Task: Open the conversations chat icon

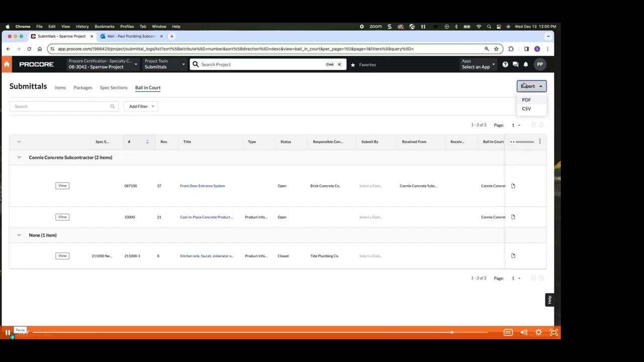Action: pyautogui.click(x=515, y=64)
